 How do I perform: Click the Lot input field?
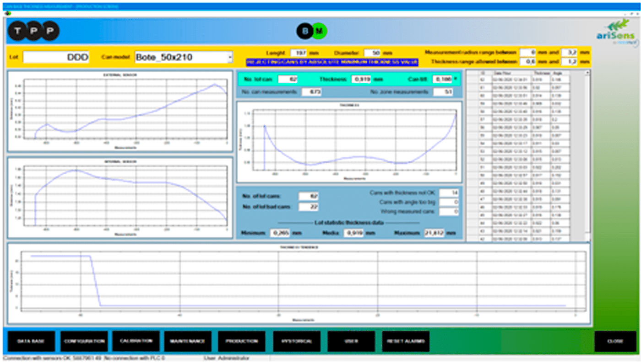[x=56, y=57]
